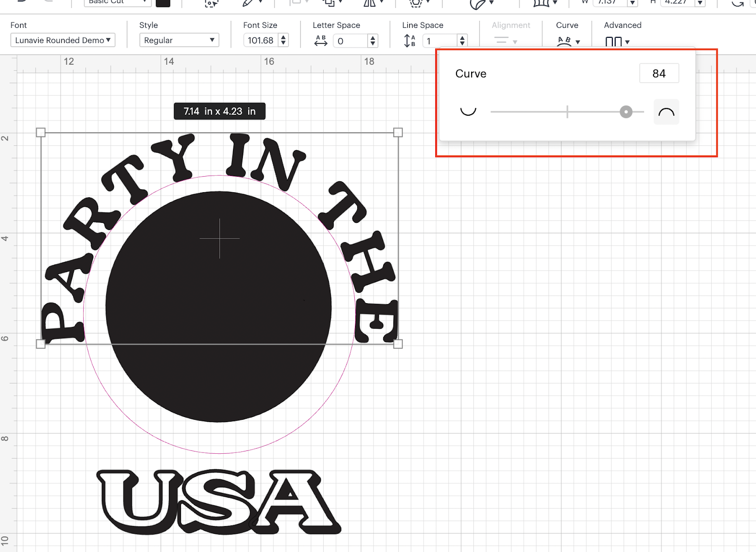
Task: Increase letter spacing with the up stepper
Action: pos(373,38)
